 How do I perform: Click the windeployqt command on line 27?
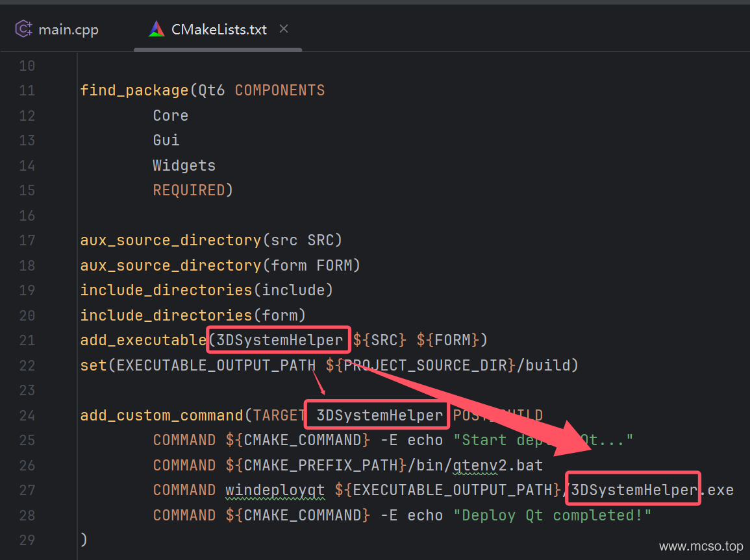(275, 491)
